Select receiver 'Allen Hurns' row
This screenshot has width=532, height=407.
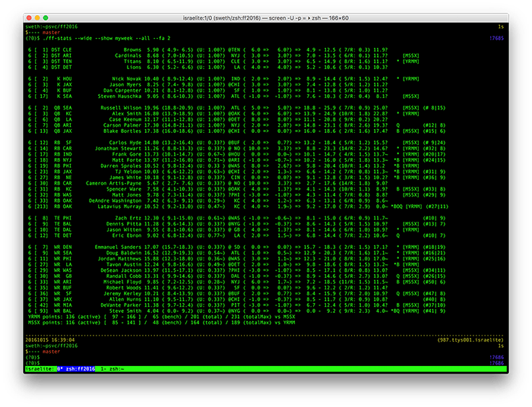237,299
